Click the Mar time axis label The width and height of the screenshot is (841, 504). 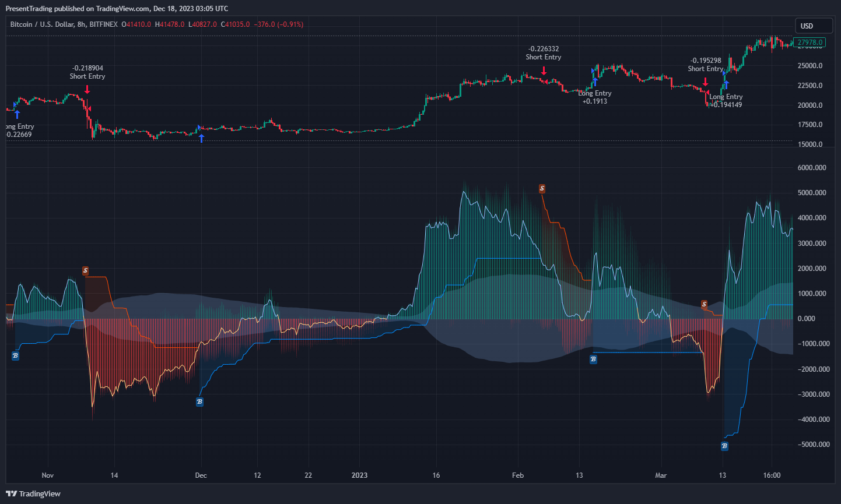click(x=661, y=475)
